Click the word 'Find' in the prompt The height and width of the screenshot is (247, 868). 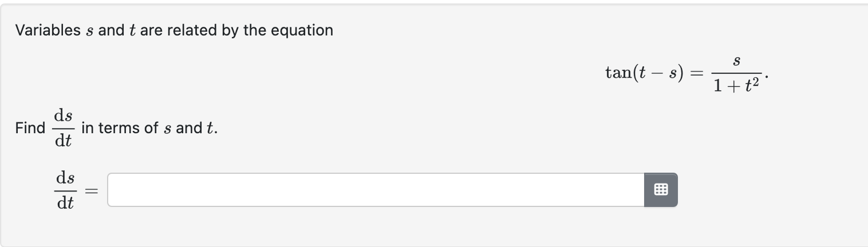click(30, 128)
